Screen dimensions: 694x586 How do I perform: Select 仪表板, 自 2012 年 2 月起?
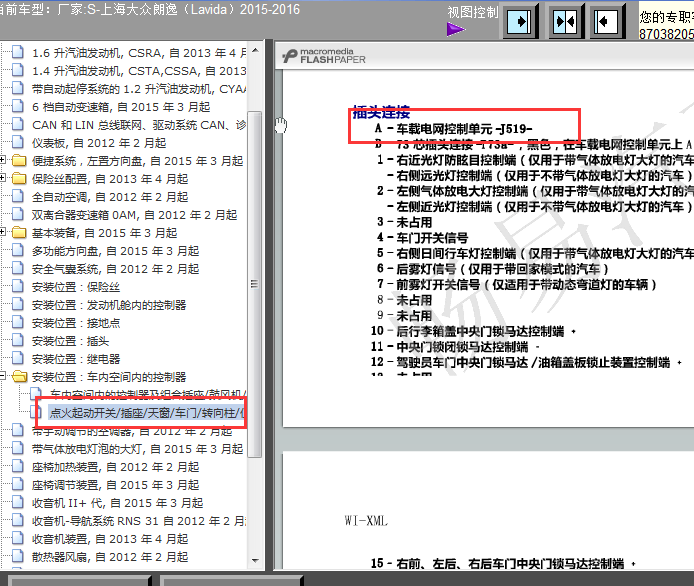(99, 143)
